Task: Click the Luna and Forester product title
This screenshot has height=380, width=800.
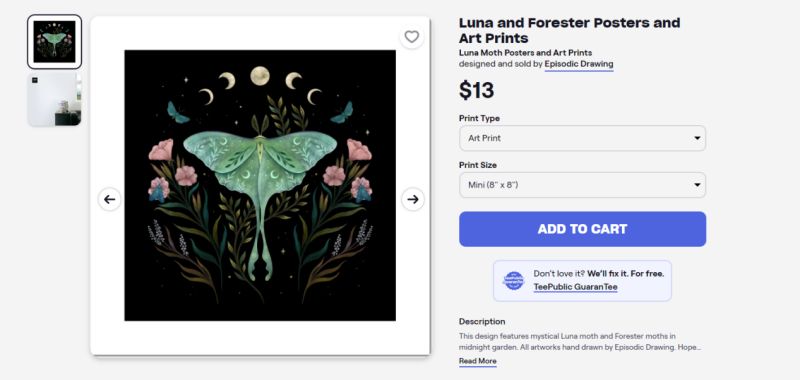Action: coord(569,30)
